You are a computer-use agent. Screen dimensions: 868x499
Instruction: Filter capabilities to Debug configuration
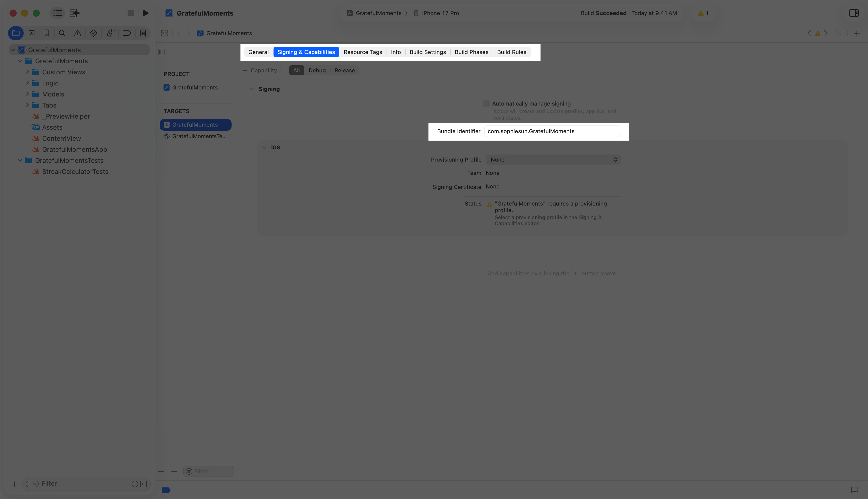click(x=317, y=71)
